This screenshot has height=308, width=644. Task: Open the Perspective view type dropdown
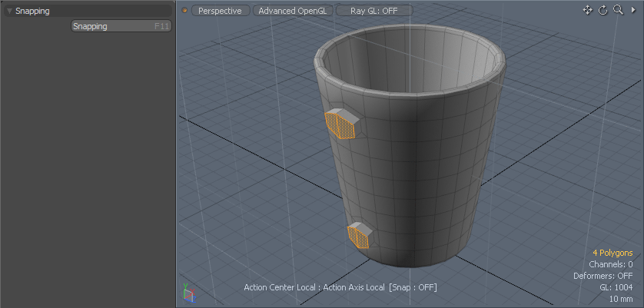pyautogui.click(x=221, y=11)
